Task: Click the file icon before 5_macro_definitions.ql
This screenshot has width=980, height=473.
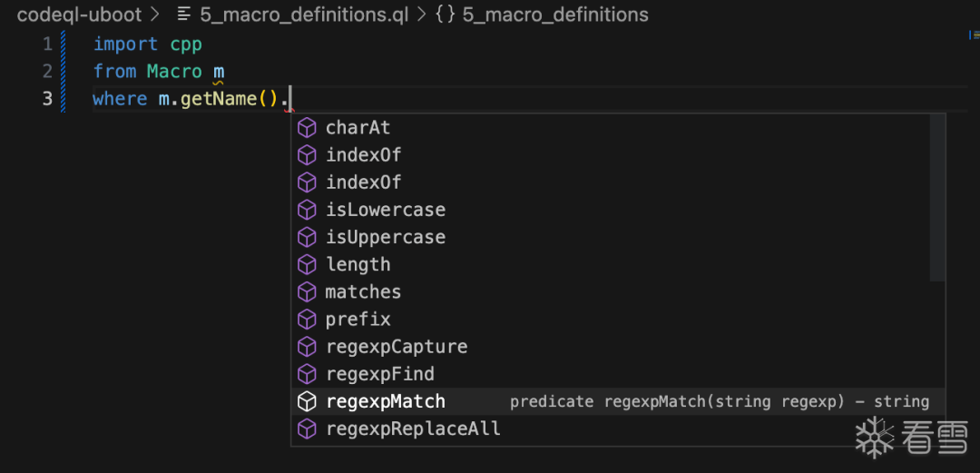Action: coord(184,15)
